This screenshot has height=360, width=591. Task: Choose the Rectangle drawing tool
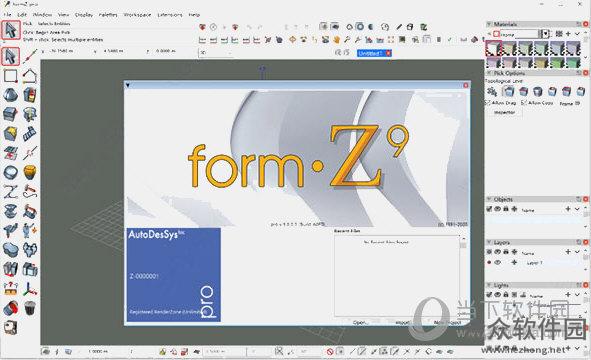click(11, 76)
